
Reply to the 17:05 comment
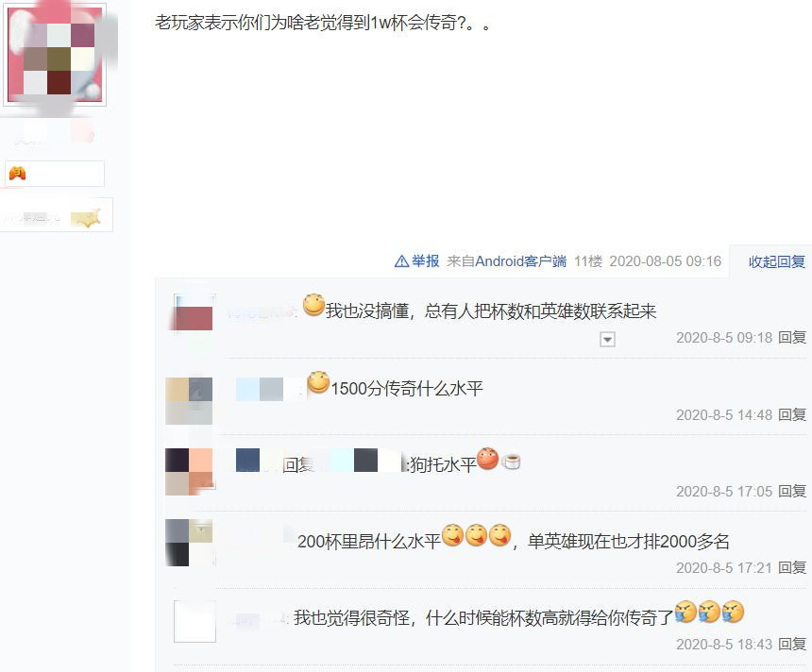coord(792,491)
